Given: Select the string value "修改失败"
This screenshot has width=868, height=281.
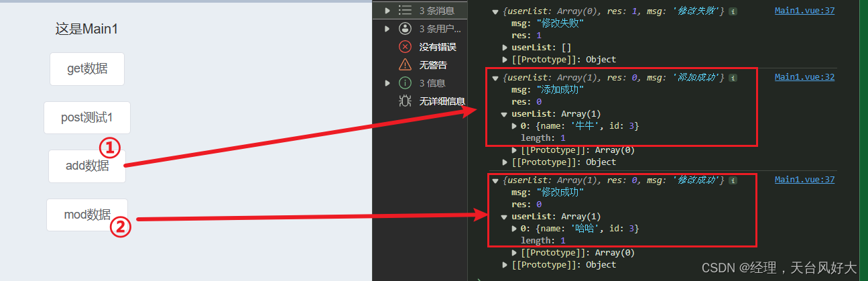Looking at the screenshot, I should [560, 23].
